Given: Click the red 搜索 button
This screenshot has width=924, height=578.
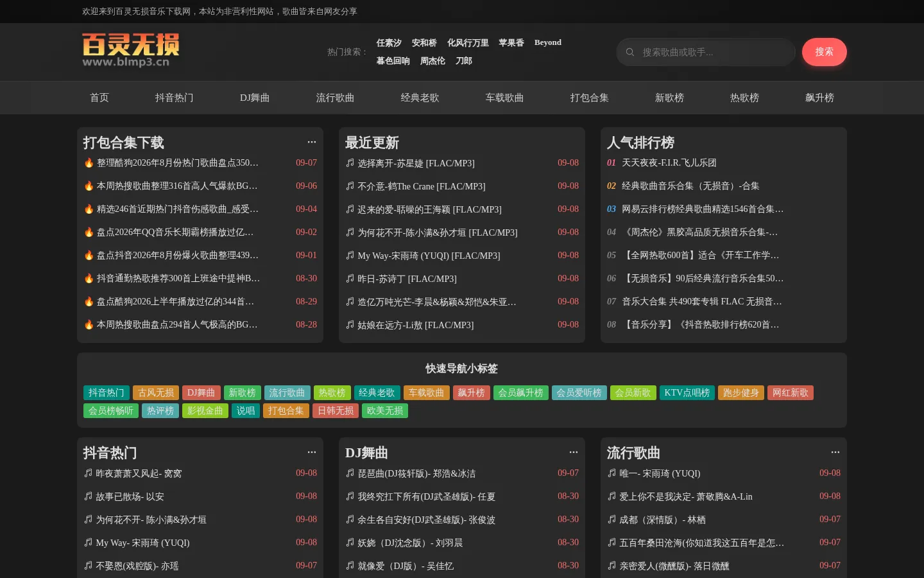Looking at the screenshot, I should point(825,52).
